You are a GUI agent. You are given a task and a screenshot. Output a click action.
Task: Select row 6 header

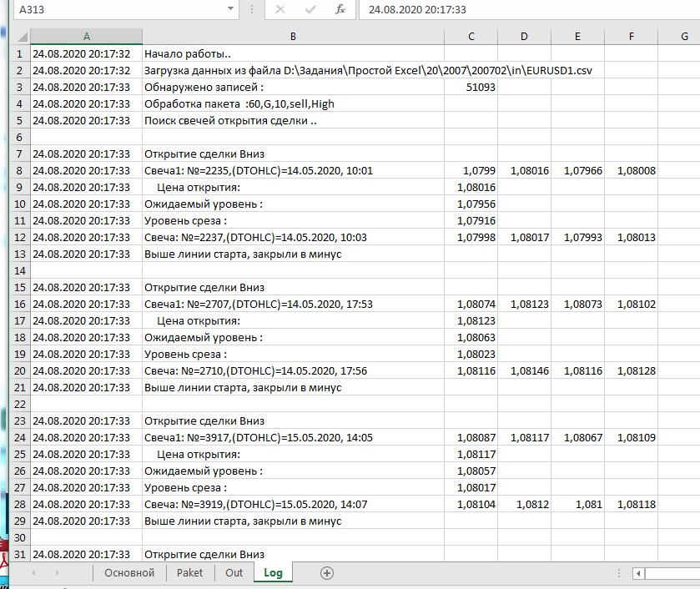[20, 137]
